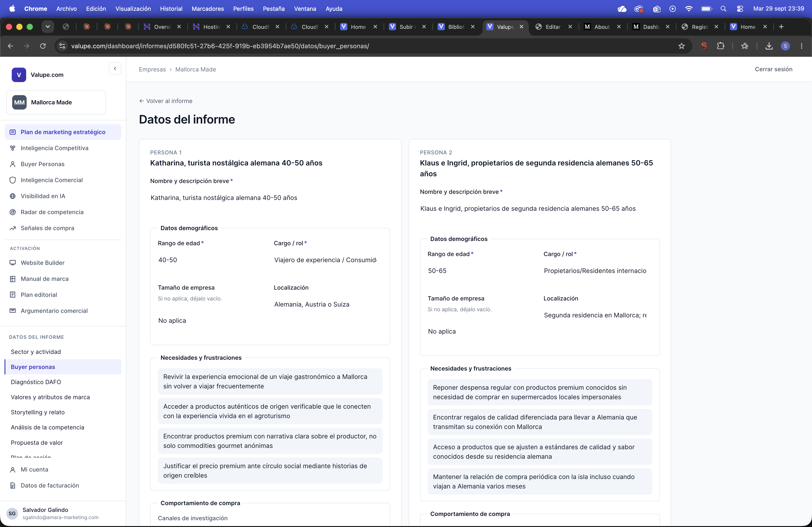Open a new browser tab
Viewport: 812px width, 527px height.
point(781,27)
